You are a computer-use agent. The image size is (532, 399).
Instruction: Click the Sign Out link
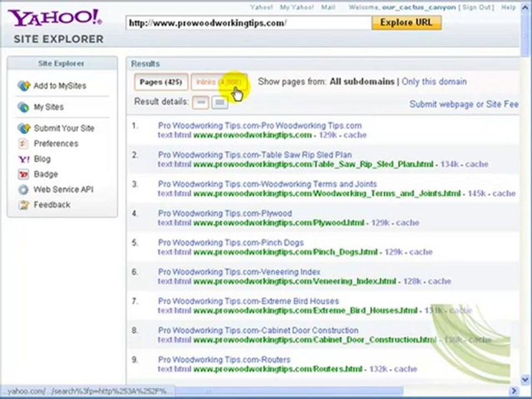point(477,7)
